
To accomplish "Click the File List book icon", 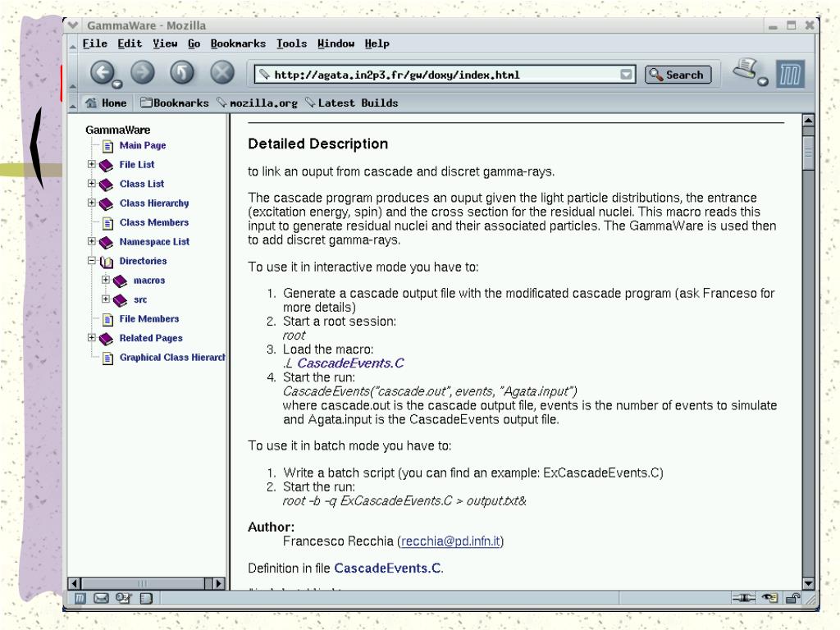I will click(106, 165).
